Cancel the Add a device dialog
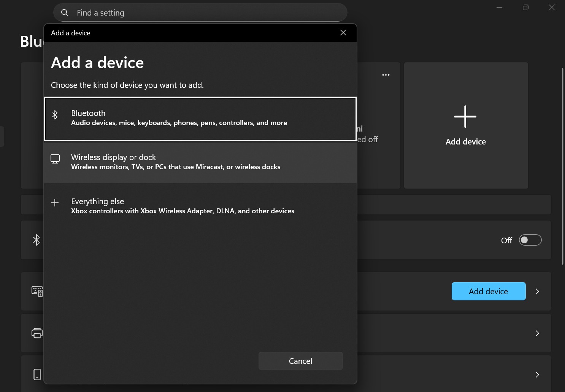565x392 pixels. [300, 361]
